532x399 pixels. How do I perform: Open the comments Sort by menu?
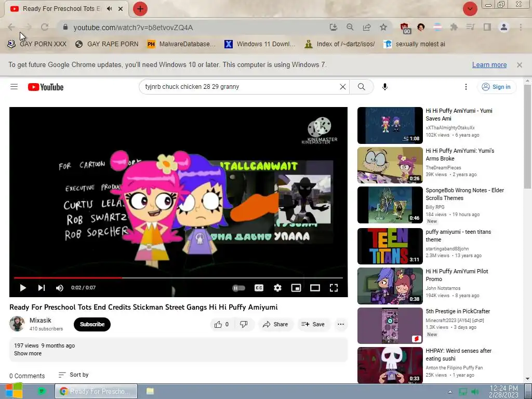[74, 375]
